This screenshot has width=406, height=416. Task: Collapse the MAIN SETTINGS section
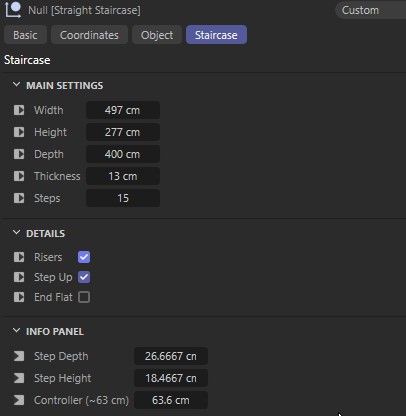pos(16,85)
